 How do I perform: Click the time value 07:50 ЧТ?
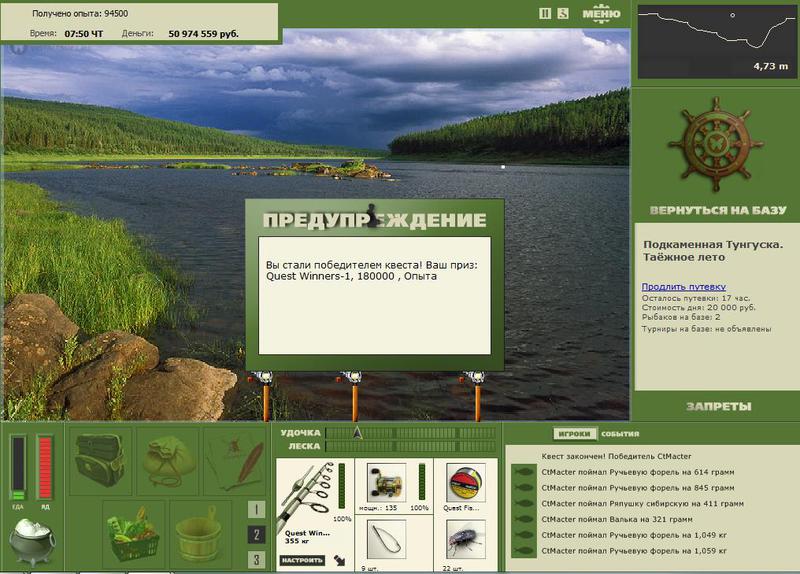(84, 34)
